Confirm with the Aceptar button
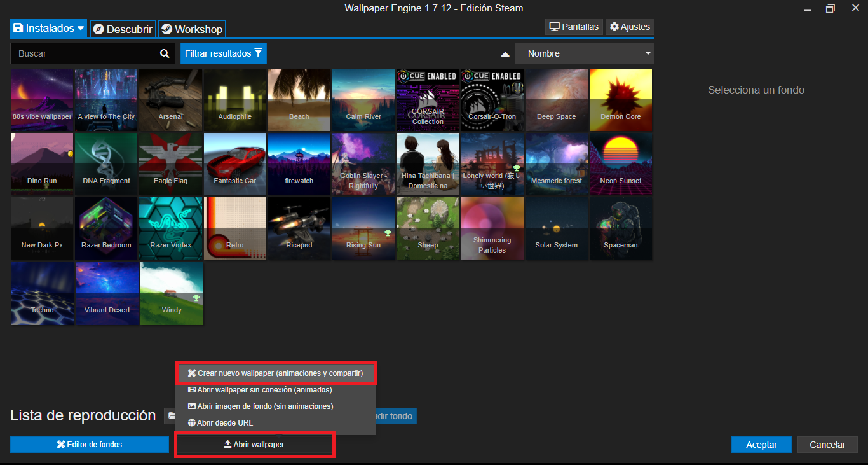This screenshot has width=868, height=465. [x=761, y=445]
